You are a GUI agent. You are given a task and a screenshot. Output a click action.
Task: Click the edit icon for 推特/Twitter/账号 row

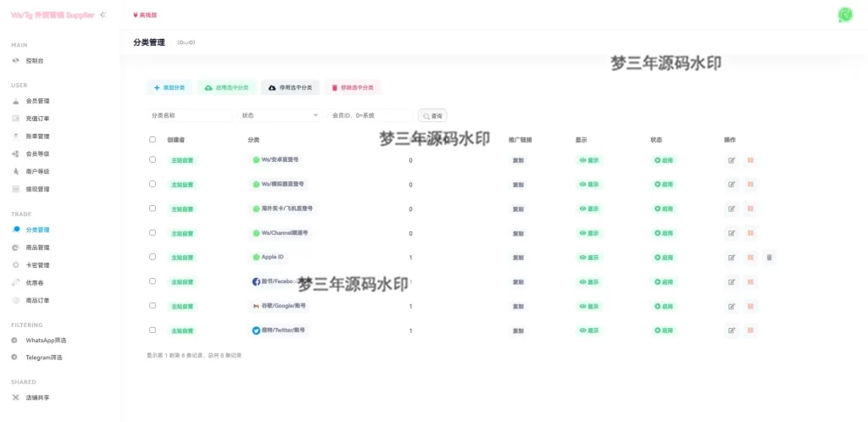click(732, 330)
